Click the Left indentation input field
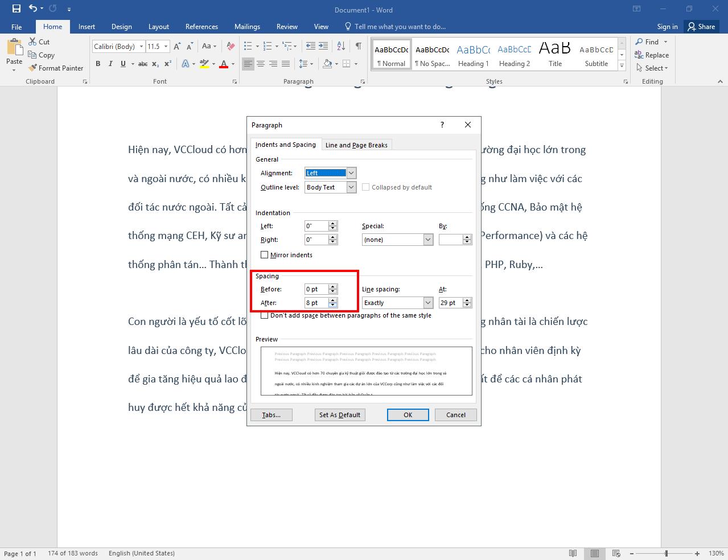 316,226
